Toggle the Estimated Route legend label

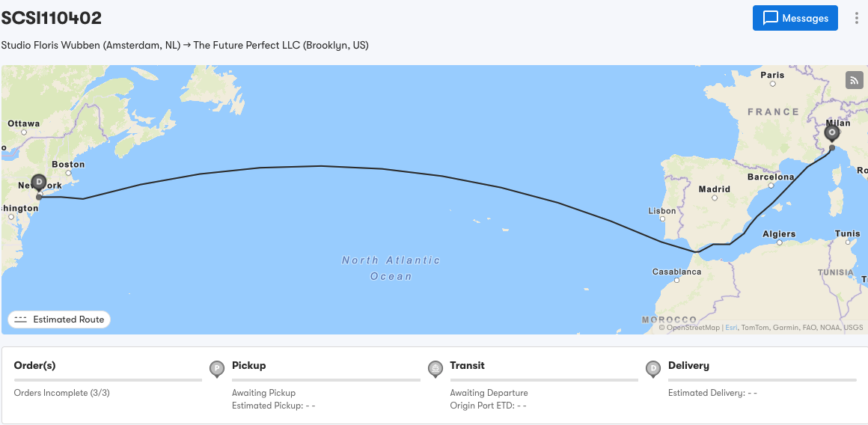pos(69,319)
